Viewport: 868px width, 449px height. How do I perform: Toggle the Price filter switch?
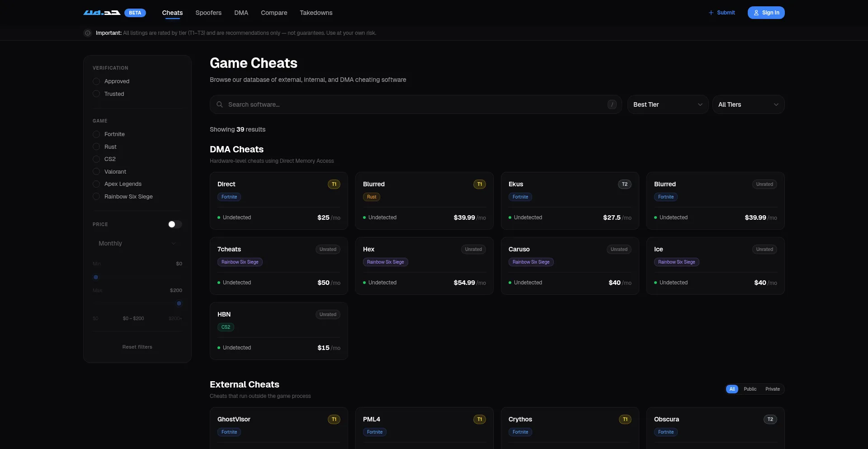tap(175, 224)
